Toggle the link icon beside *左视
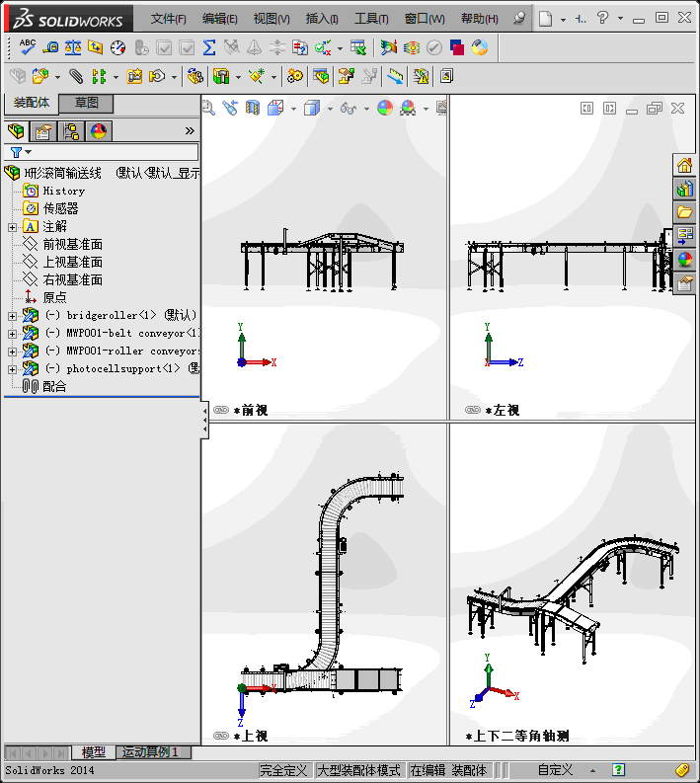The image size is (700, 783). coord(472,410)
